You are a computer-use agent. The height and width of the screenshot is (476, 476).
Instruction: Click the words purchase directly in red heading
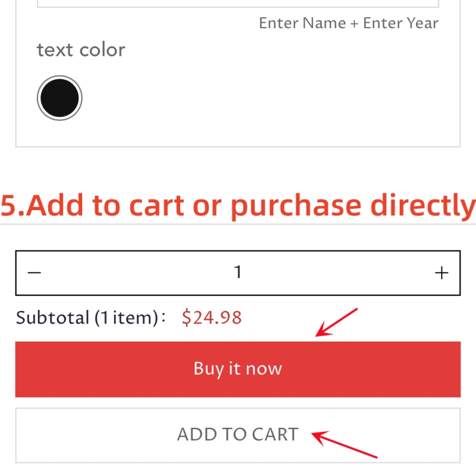pos(353,206)
